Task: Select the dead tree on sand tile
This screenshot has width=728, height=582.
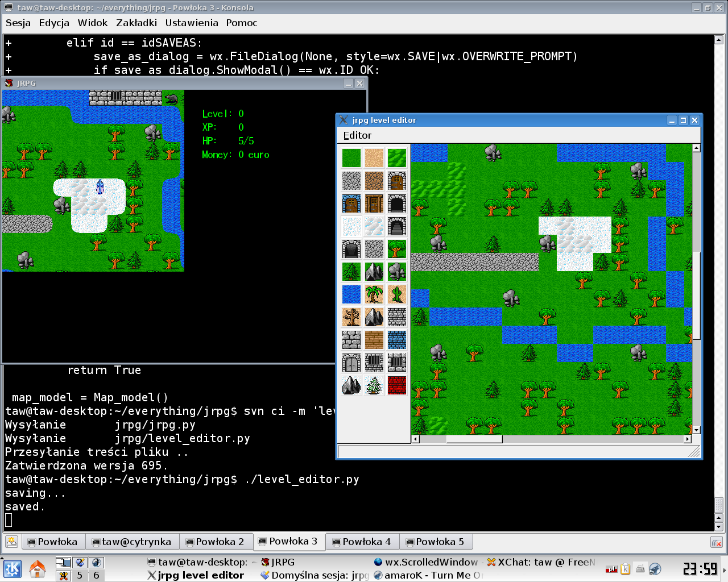Action: (x=351, y=317)
